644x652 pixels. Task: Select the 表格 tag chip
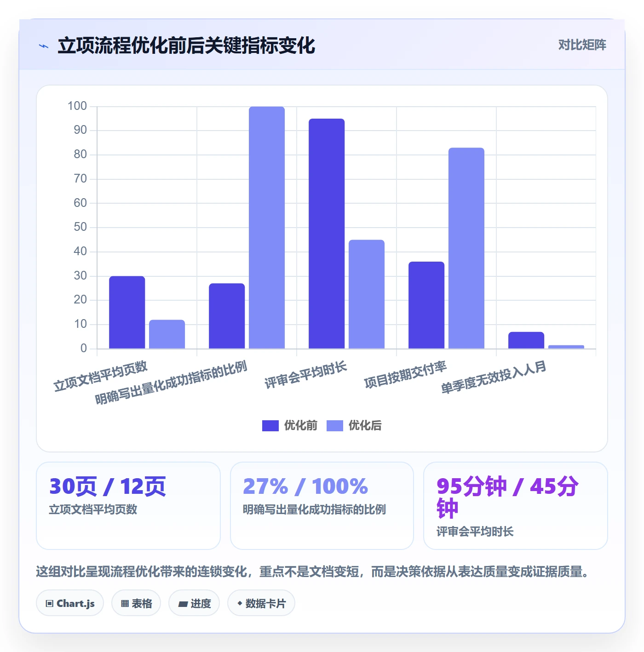pos(136,603)
